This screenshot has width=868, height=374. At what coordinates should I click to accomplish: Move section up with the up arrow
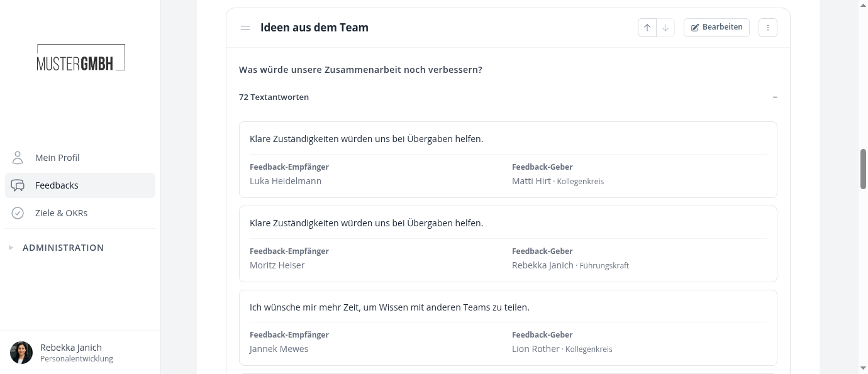pos(647,28)
